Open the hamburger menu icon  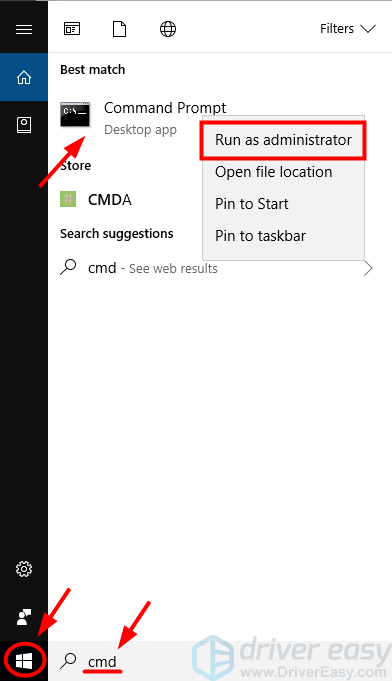(24, 29)
